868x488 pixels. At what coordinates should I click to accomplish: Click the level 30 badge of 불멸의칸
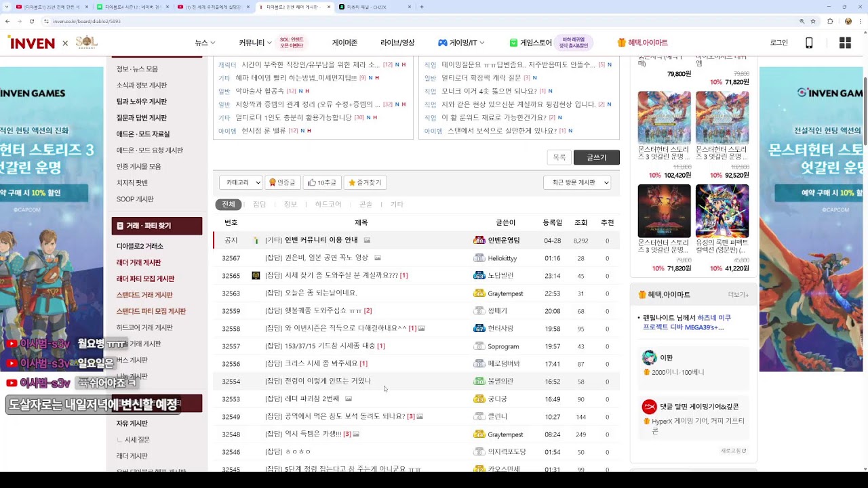click(479, 382)
